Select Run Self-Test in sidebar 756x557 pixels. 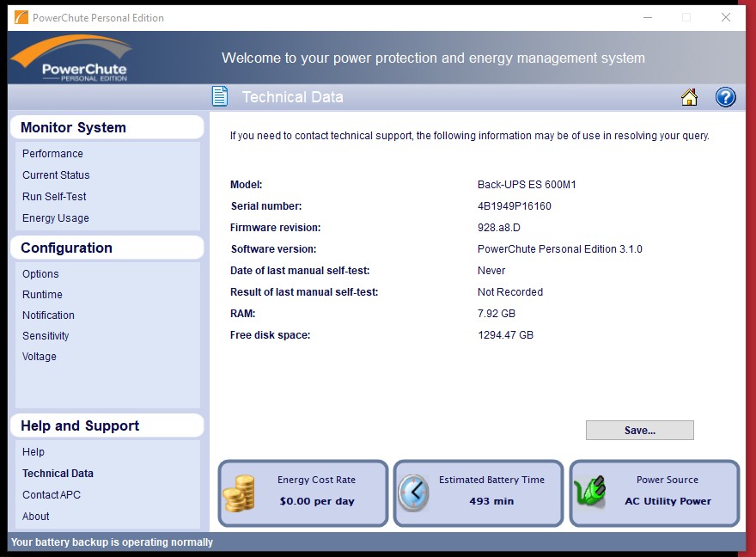point(54,197)
